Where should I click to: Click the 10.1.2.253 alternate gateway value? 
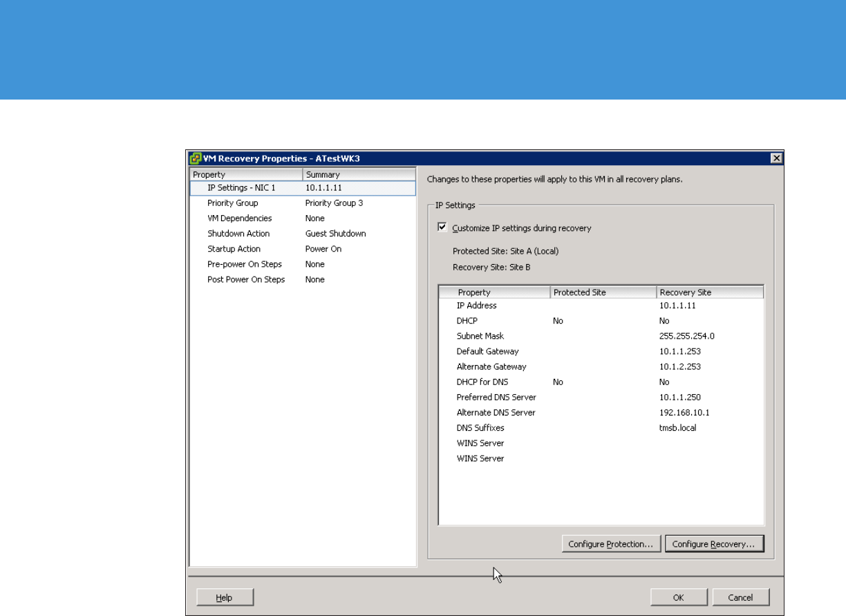[680, 366]
